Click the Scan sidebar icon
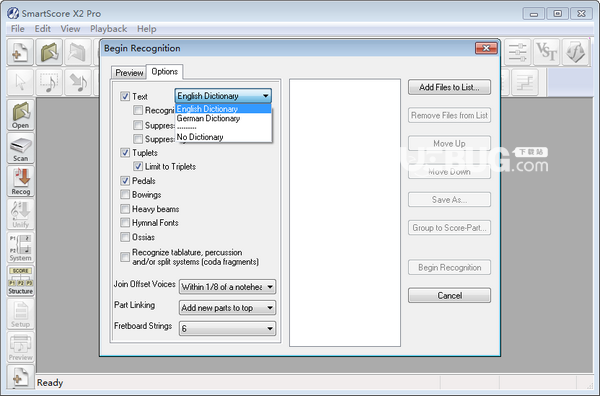Image resolution: width=600 pixels, height=396 pixels. (x=21, y=148)
